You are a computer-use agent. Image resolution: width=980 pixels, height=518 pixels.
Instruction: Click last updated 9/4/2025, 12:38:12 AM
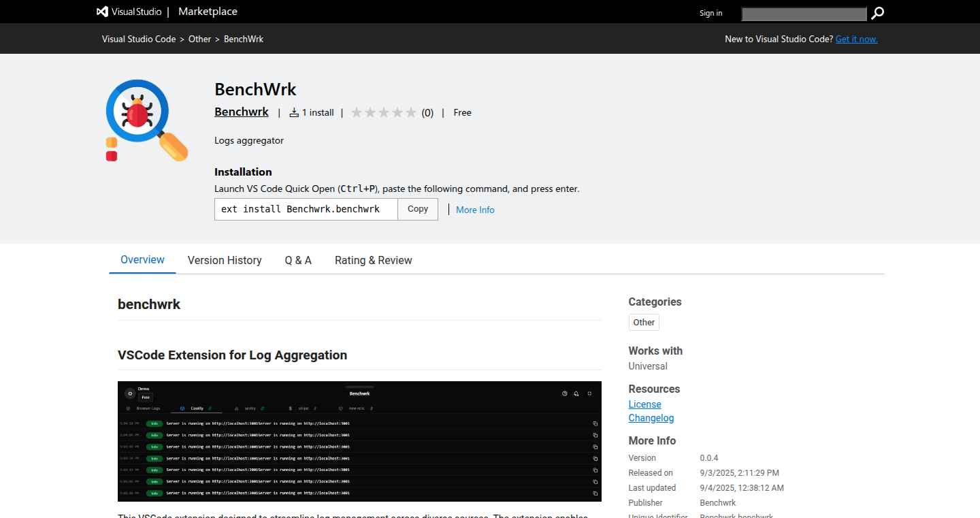(742, 488)
